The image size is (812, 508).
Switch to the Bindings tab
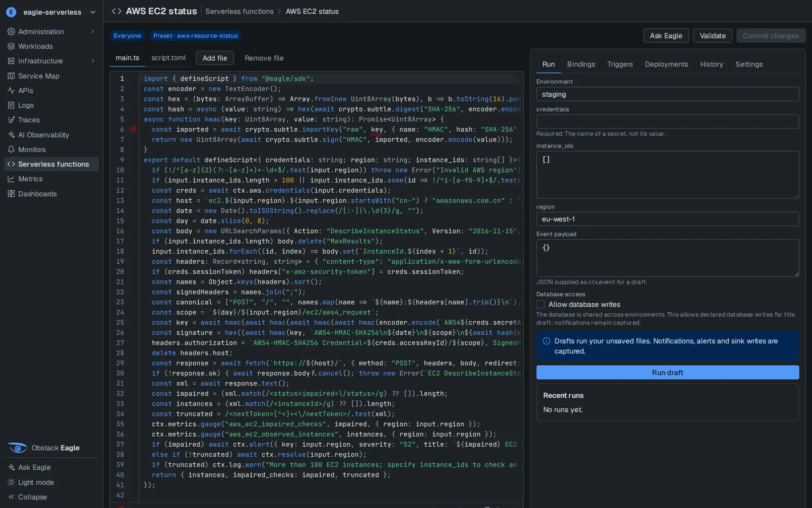pyautogui.click(x=581, y=64)
